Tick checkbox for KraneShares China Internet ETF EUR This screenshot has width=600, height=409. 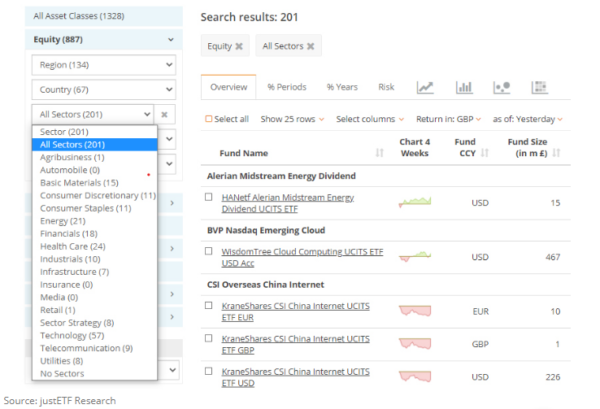pos(209,305)
